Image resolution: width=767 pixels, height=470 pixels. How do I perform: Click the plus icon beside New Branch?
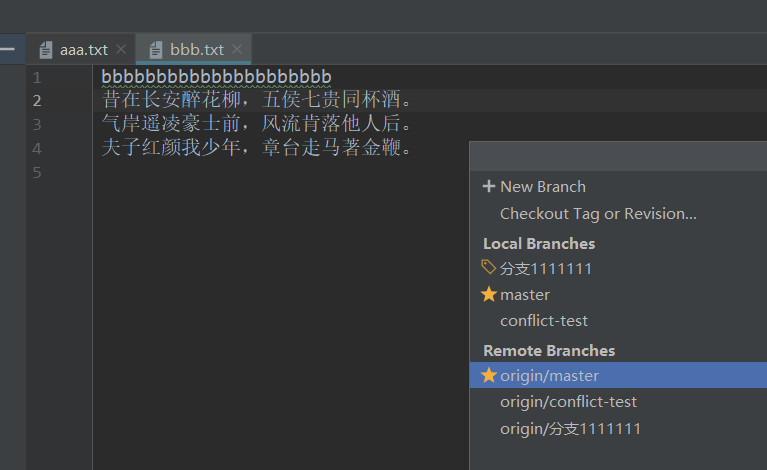489,186
